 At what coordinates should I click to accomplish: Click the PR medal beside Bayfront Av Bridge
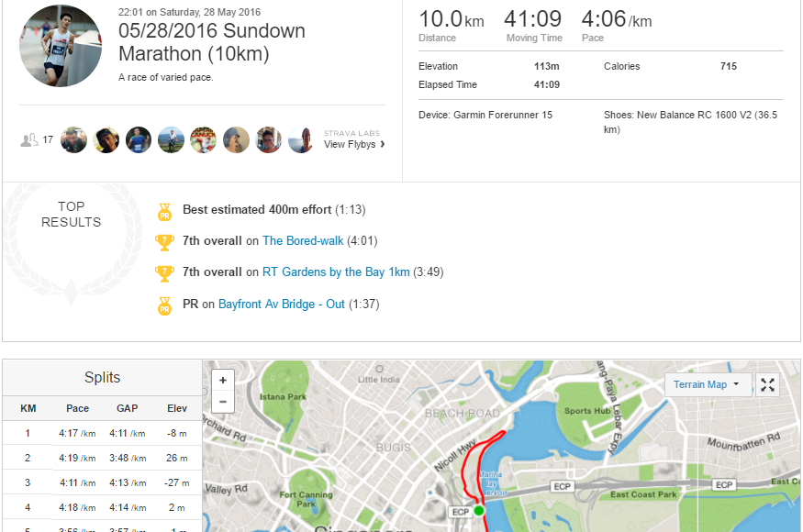[164, 305]
